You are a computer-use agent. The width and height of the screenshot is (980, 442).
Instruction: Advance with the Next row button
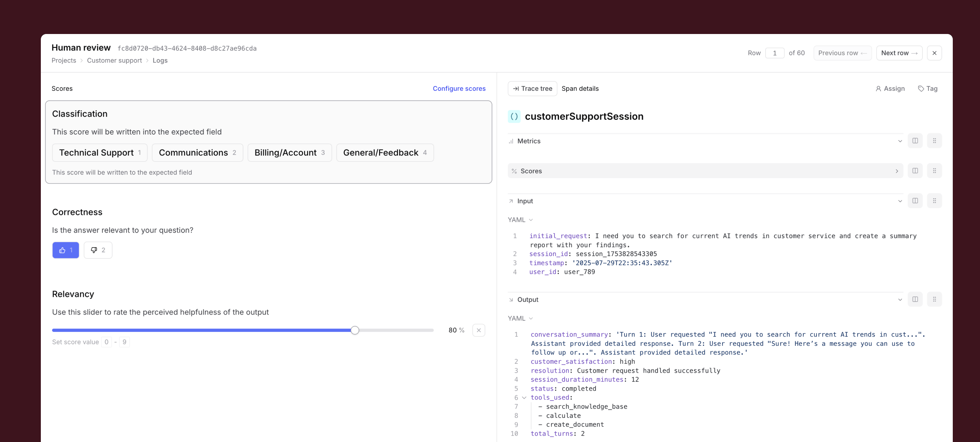point(899,53)
